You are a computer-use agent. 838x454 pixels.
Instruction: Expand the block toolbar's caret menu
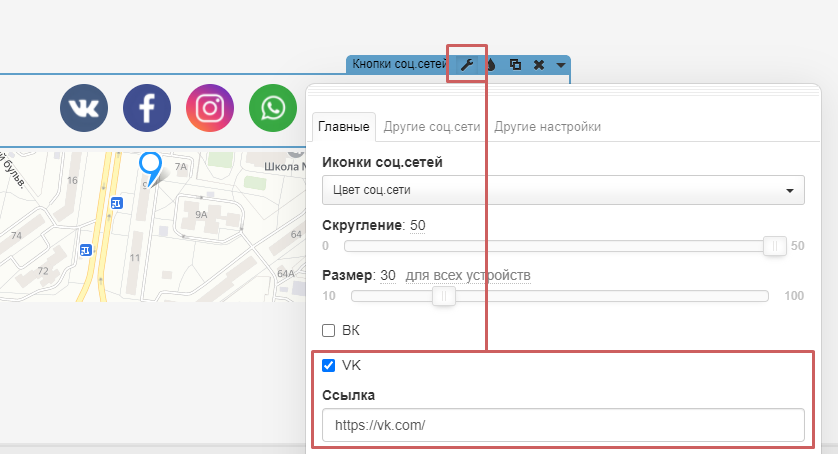tap(560, 65)
